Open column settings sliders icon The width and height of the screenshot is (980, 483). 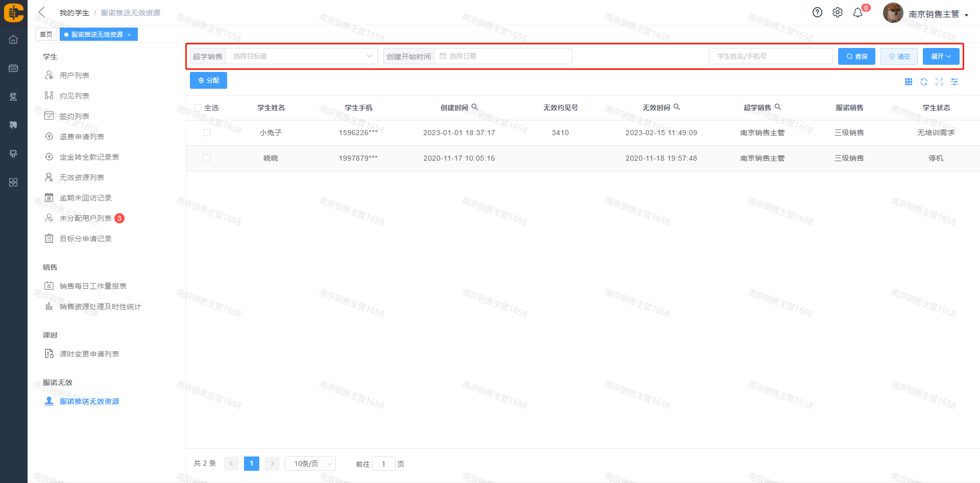[x=954, y=82]
